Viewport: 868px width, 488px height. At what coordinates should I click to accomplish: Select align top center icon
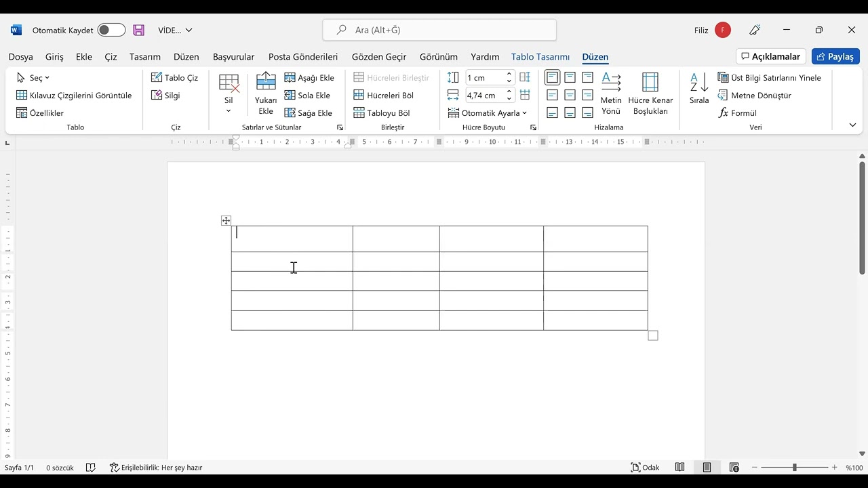coord(570,77)
